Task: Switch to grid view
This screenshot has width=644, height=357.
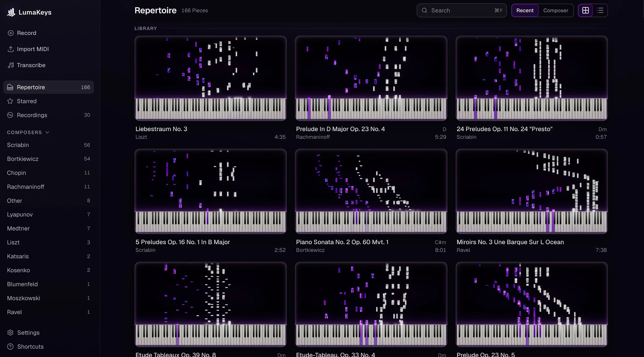Action: pyautogui.click(x=586, y=10)
